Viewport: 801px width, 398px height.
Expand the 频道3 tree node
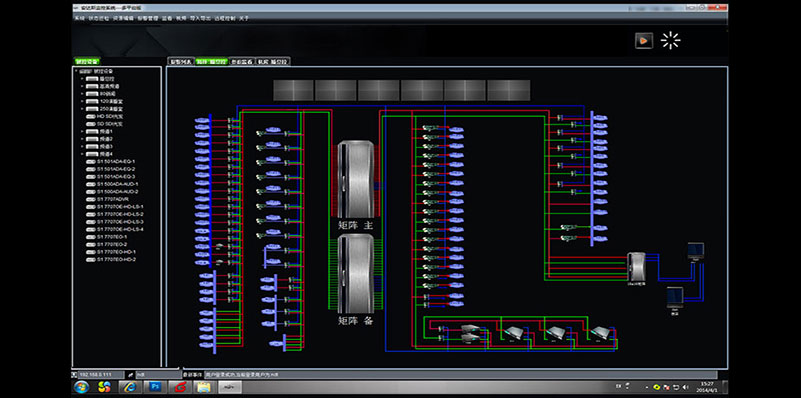82,147
